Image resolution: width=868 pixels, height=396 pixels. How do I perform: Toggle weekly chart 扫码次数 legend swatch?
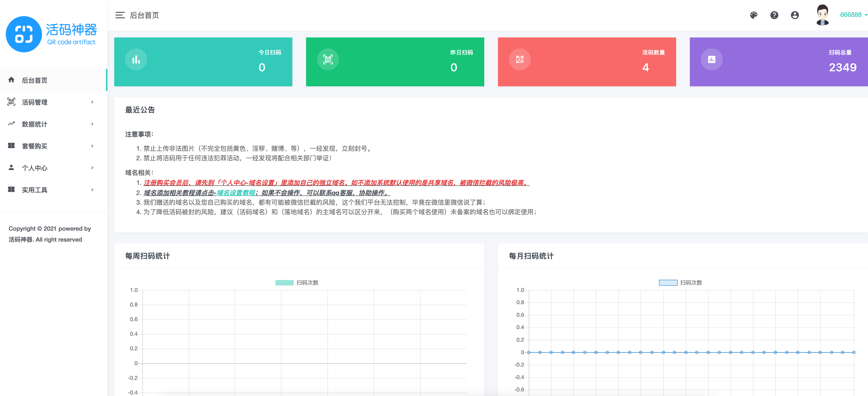tap(284, 283)
